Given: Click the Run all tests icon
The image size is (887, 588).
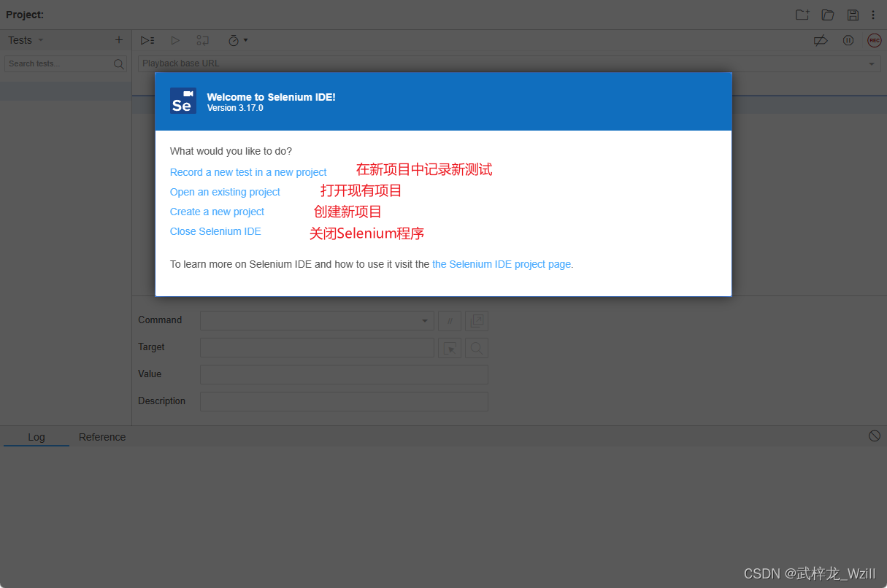Looking at the screenshot, I should click(x=147, y=40).
